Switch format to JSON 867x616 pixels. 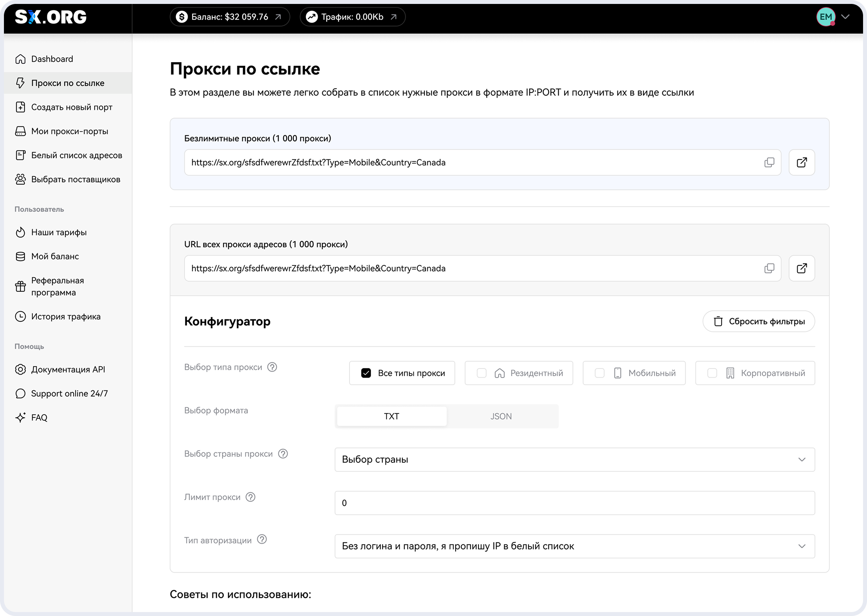coord(501,416)
